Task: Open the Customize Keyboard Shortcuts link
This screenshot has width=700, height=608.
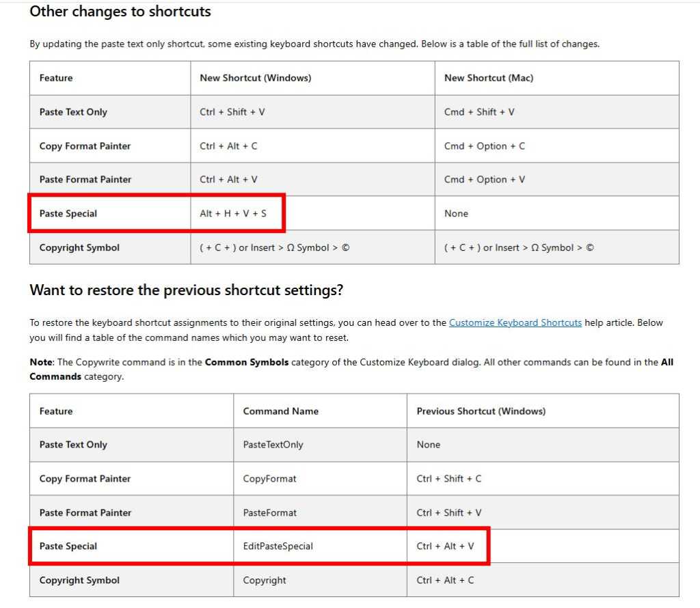Action: [515, 322]
